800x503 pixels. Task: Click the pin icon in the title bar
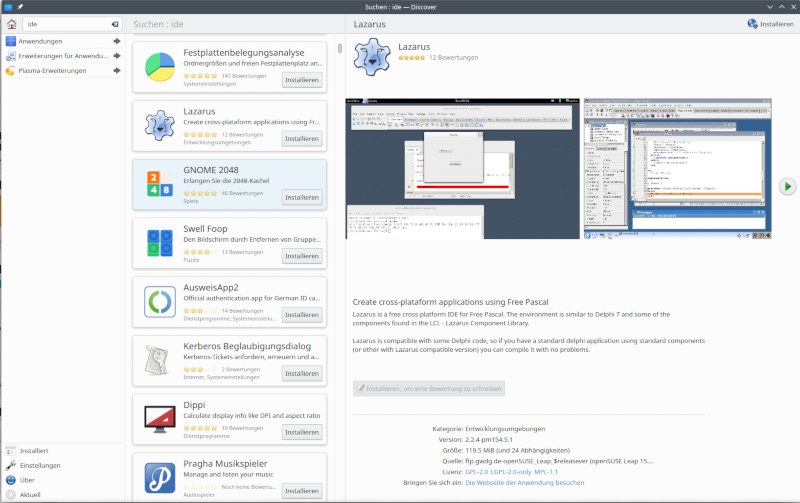click(x=19, y=7)
